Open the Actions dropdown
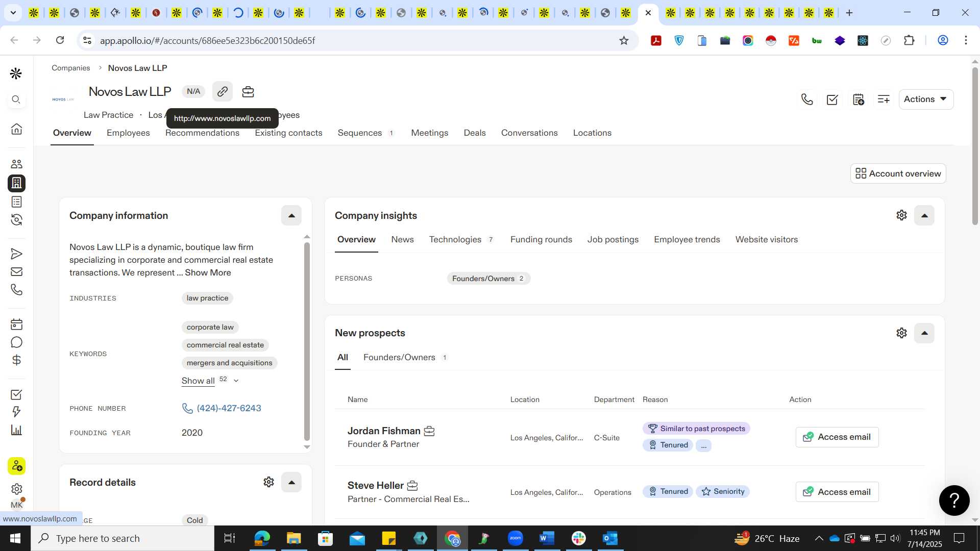The width and height of the screenshot is (980, 551). click(926, 99)
